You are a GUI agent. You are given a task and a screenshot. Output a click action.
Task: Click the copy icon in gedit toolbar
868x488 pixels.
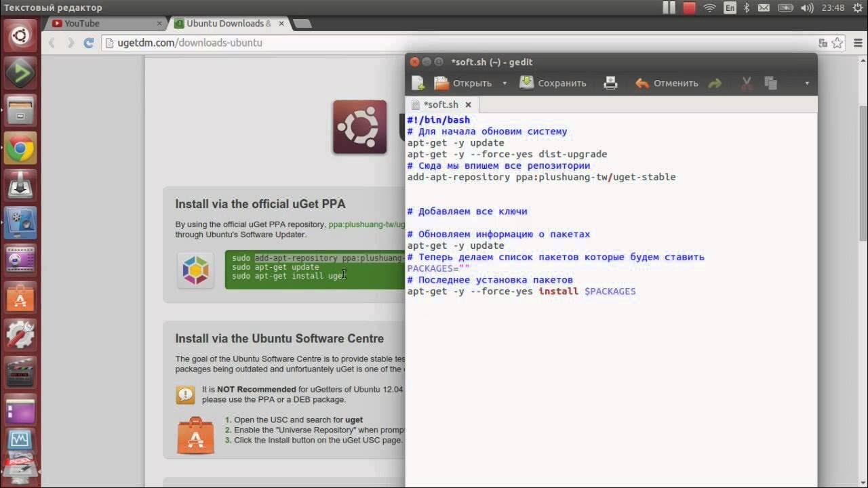click(770, 83)
